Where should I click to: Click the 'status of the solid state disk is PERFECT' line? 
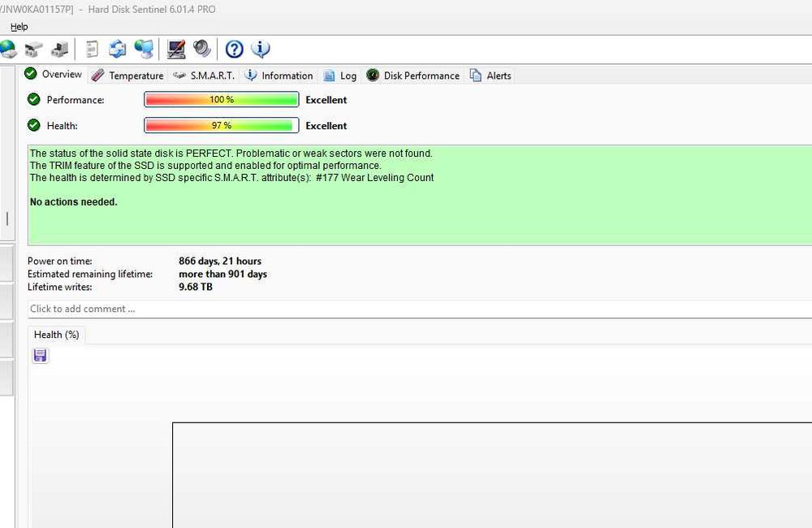click(x=231, y=154)
